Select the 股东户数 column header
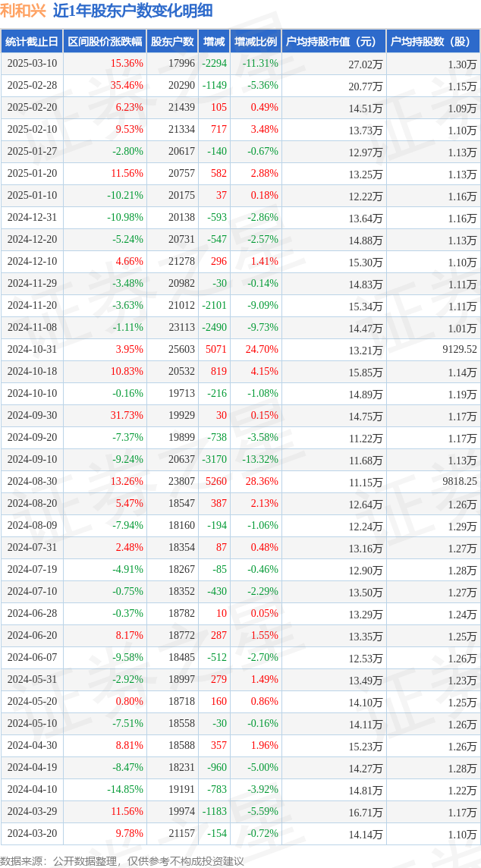The image size is (481, 868). click(x=172, y=42)
